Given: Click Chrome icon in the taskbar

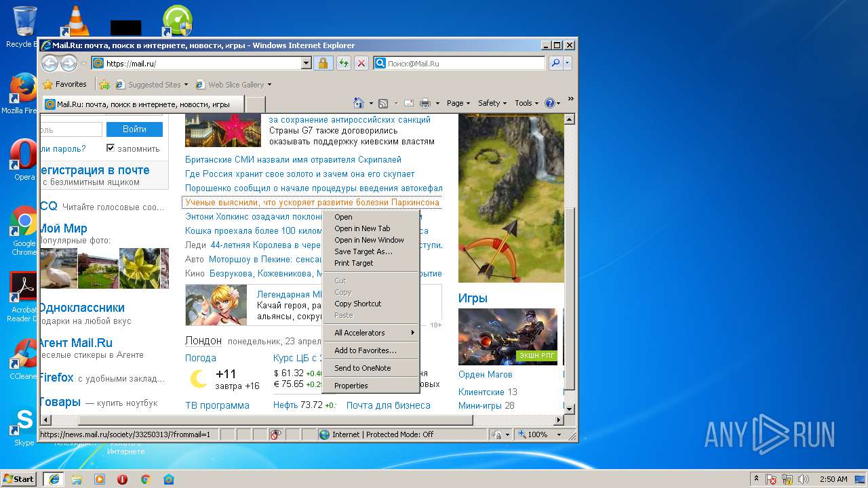Looking at the screenshot, I should pyautogui.click(x=145, y=479).
